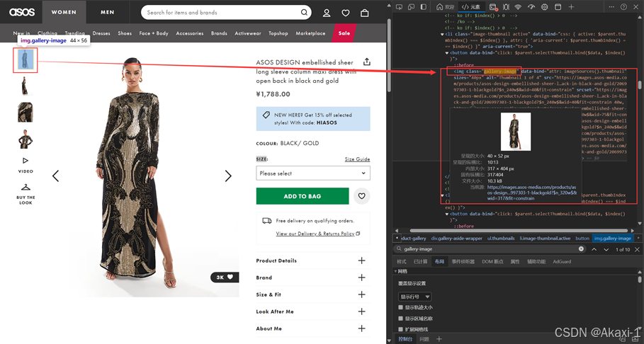Play the product VIDEO icon
The width and height of the screenshot is (644, 344).
(26, 161)
